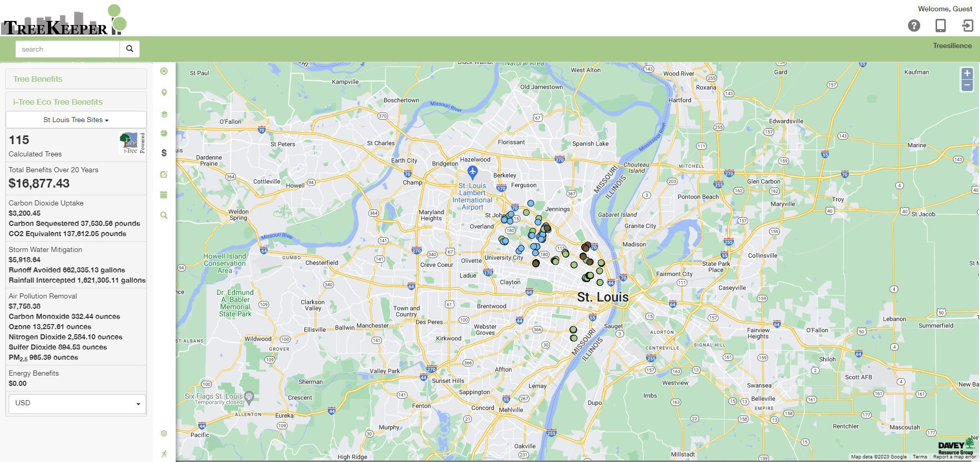Select the dollar sign benefits icon
980x462 pixels.
164,153
